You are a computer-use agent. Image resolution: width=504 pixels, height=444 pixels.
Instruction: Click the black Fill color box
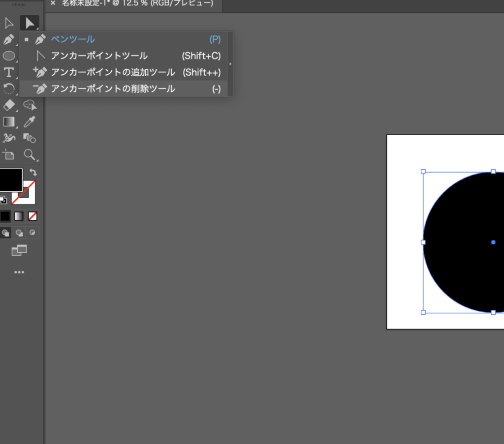tap(11, 180)
